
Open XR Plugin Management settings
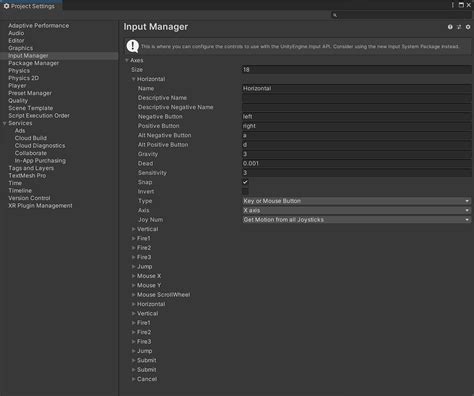[x=40, y=206]
